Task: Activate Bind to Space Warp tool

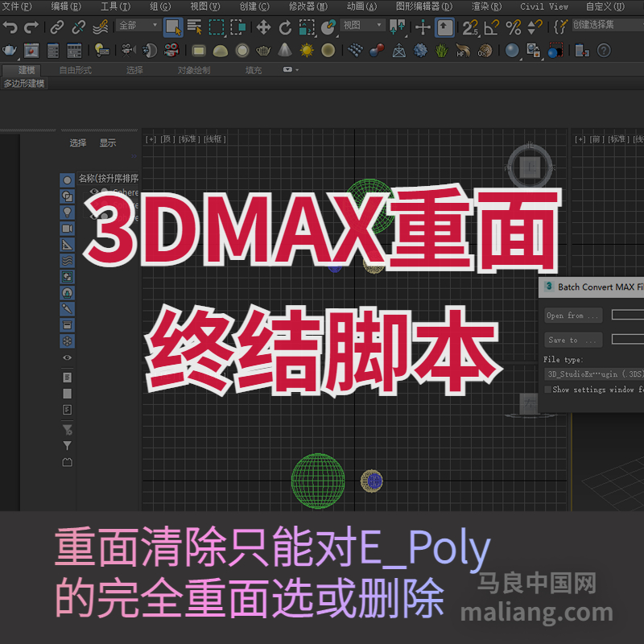Action: point(100,27)
